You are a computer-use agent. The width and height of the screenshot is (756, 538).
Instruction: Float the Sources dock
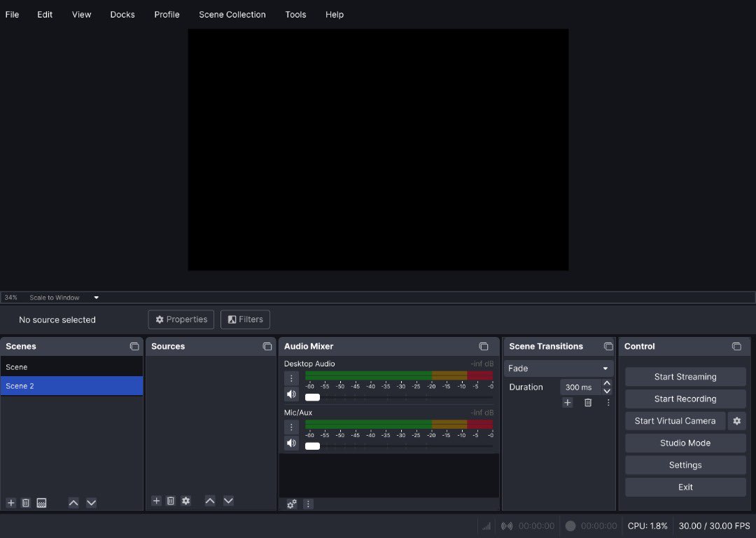pos(267,347)
